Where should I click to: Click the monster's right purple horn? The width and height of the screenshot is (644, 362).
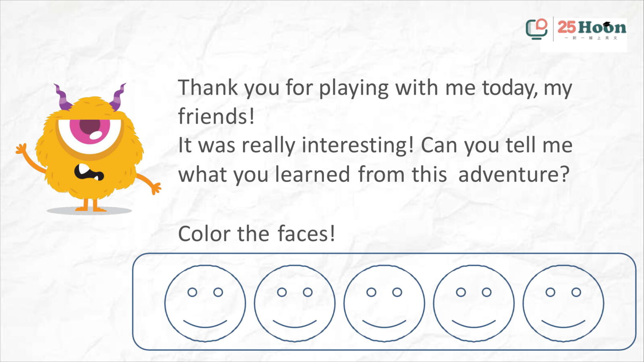coord(118,96)
